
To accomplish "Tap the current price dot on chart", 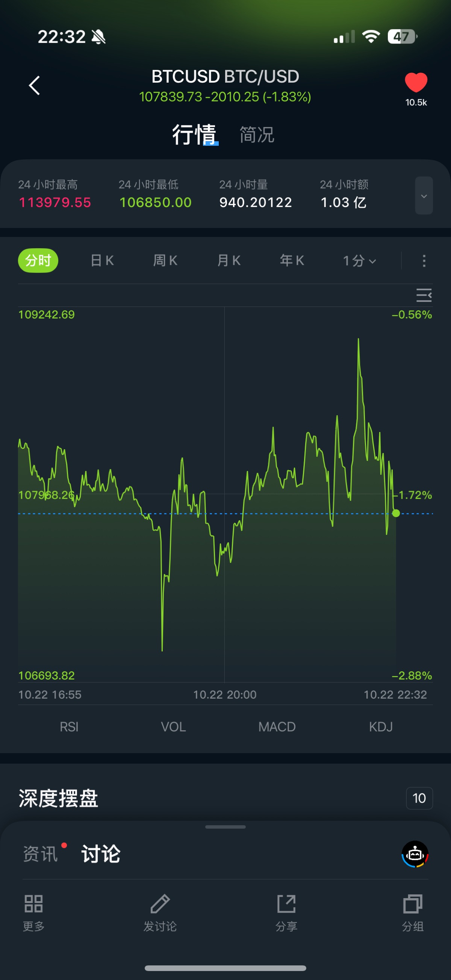I will [396, 513].
